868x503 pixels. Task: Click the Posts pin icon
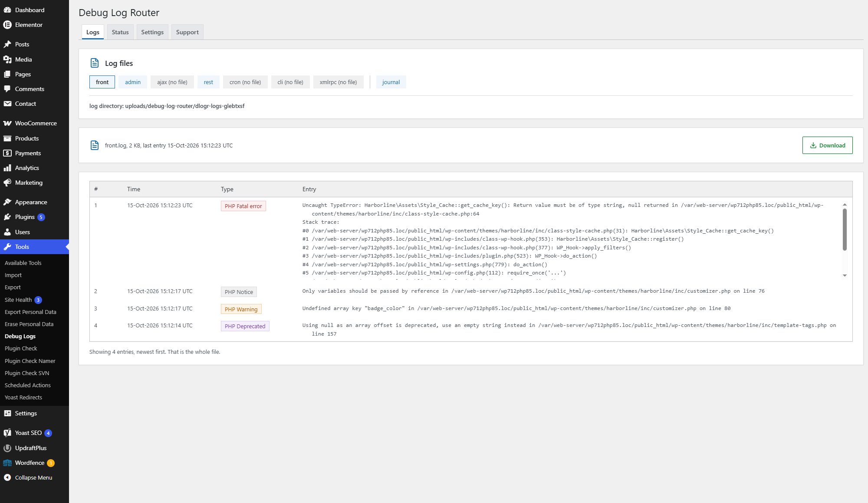click(x=7, y=44)
